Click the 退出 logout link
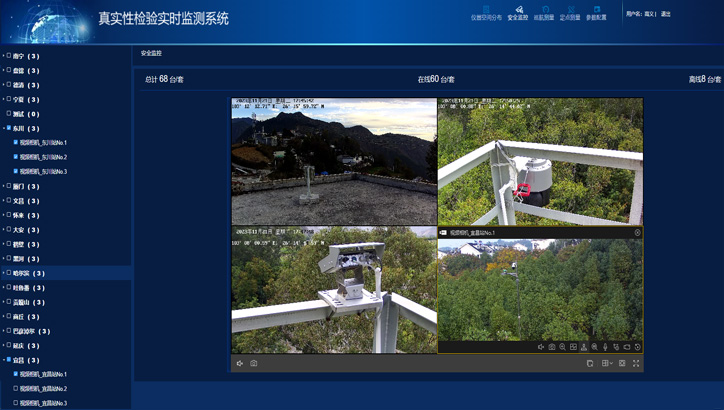 click(666, 14)
